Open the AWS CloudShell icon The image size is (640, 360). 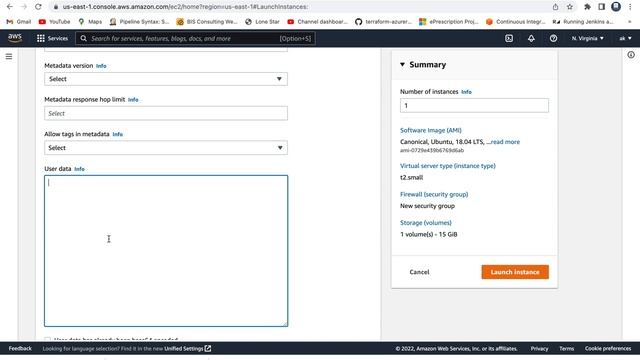click(509, 38)
